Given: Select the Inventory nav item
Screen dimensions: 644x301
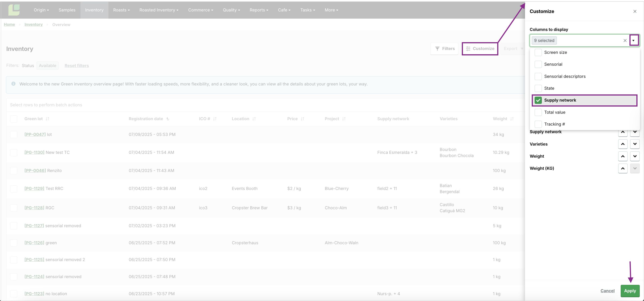Looking at the screenshot, I should 94,10.
